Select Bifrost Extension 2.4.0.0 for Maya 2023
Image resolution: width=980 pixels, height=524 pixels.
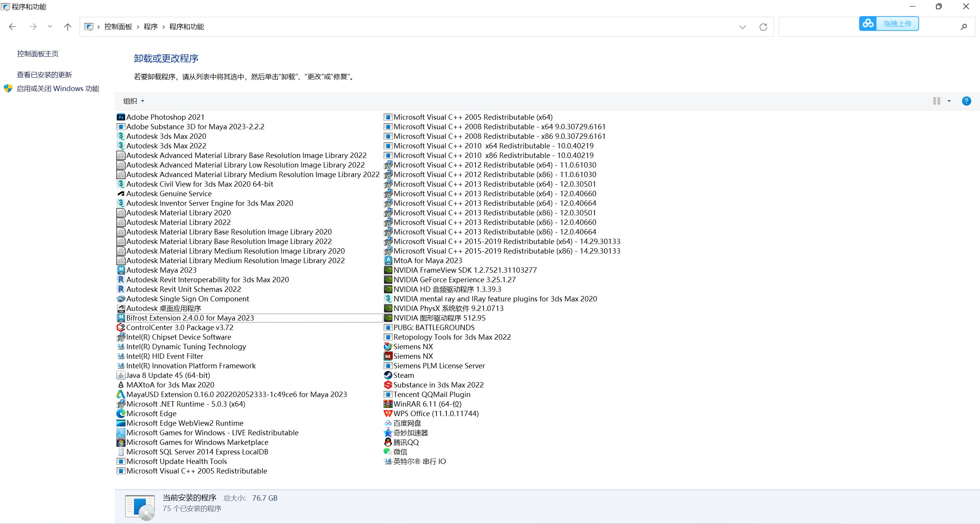(249, 318)
